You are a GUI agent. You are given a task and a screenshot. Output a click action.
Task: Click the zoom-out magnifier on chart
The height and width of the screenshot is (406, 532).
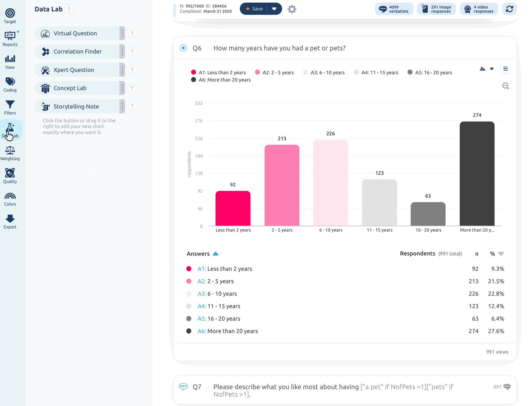click(506, 86)
